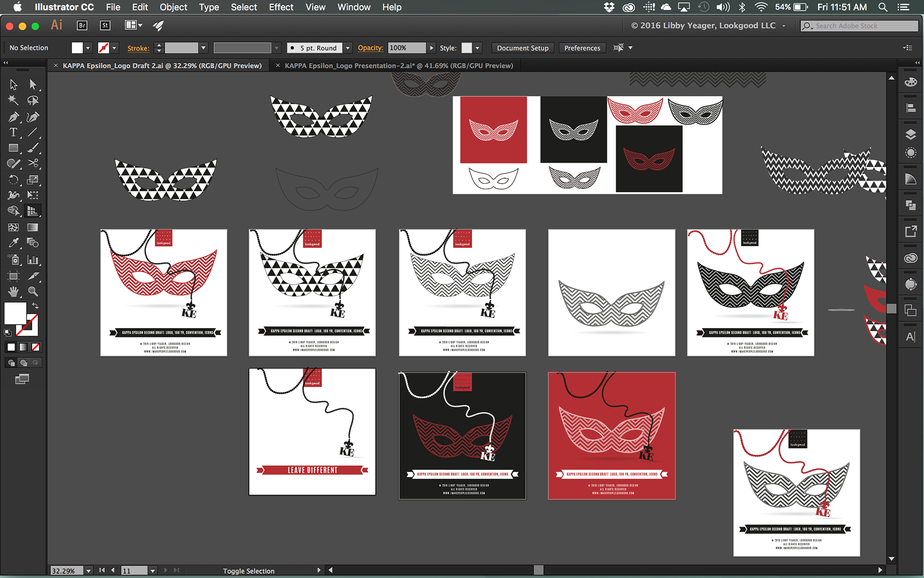Select the Hand tool
The height and width of the screenshot is (578, 924).
[x=13, y=291]
